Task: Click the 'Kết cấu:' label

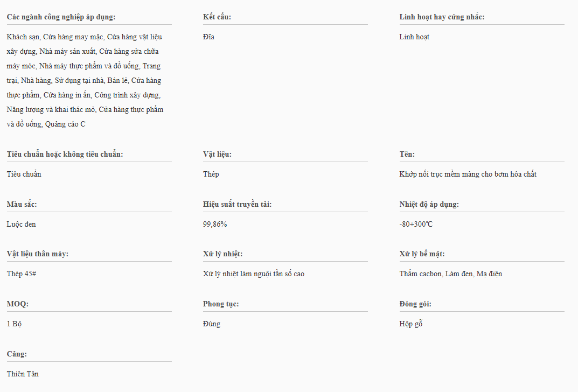Action: (x=217, y=17)
